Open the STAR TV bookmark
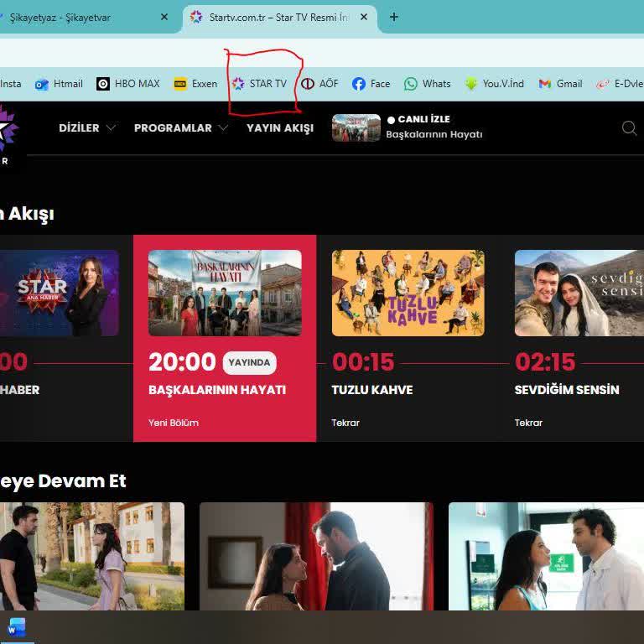This screenshot has height=644, width=644. (259, 84)
